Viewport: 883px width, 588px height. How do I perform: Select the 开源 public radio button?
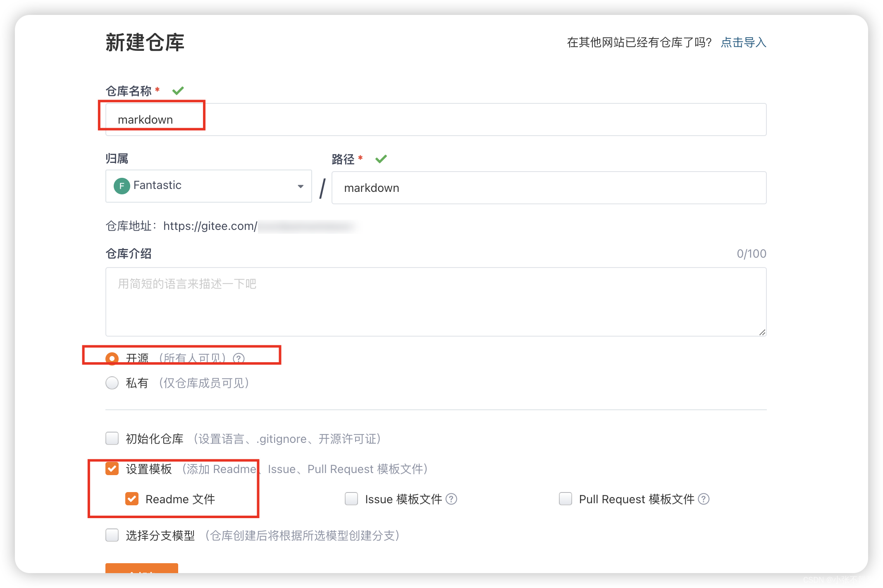click(112, 358)
